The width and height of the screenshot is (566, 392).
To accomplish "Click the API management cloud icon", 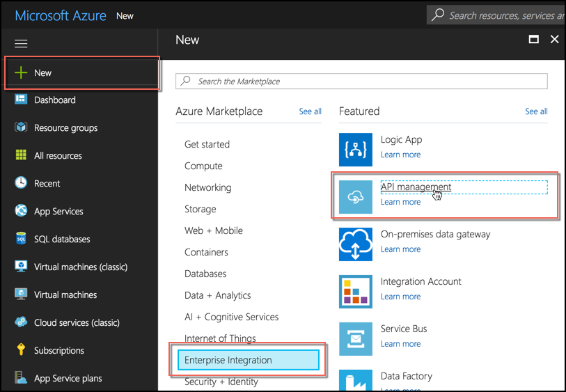I will [356, 197].
